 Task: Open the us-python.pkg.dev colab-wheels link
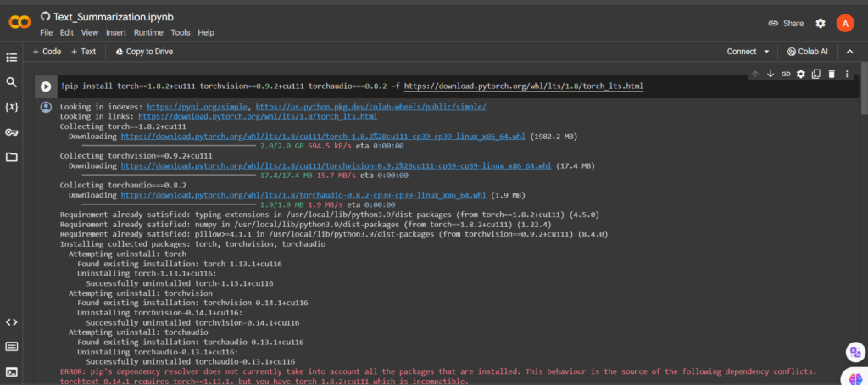pyautogui.click(x=371, y=106)
